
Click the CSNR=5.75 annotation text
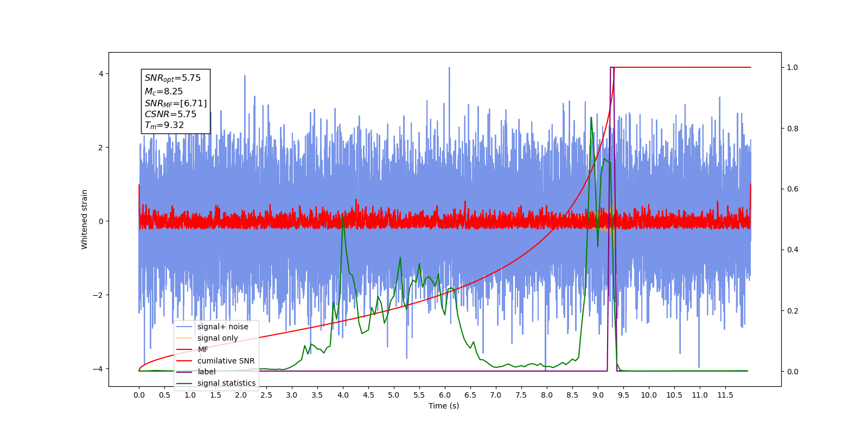click(170, 114)
